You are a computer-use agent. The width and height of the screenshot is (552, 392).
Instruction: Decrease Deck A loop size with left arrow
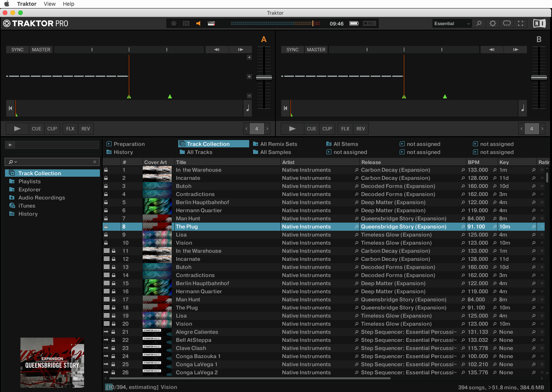pos(246,129)
